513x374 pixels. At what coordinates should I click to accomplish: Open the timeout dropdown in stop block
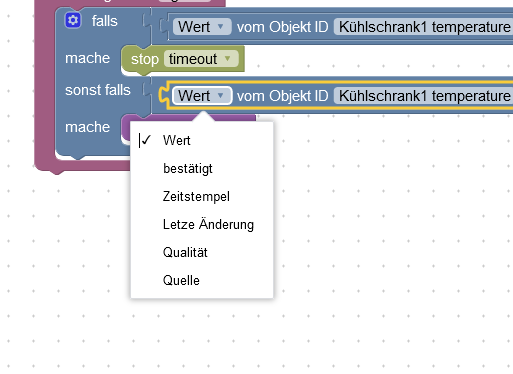pos(201,59)
